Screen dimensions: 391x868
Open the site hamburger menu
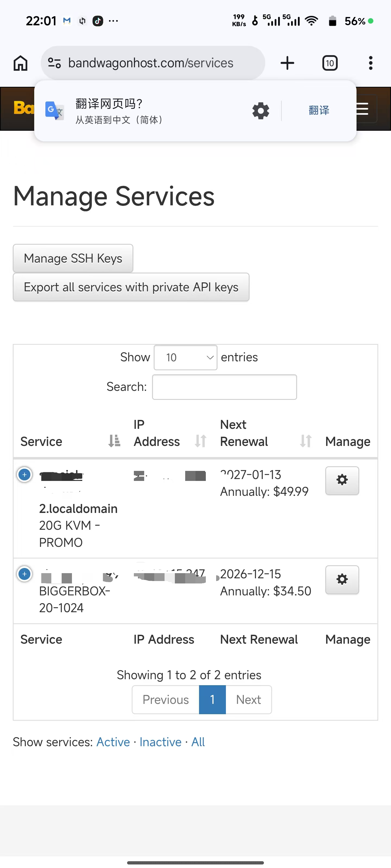(x=362, y=109)
